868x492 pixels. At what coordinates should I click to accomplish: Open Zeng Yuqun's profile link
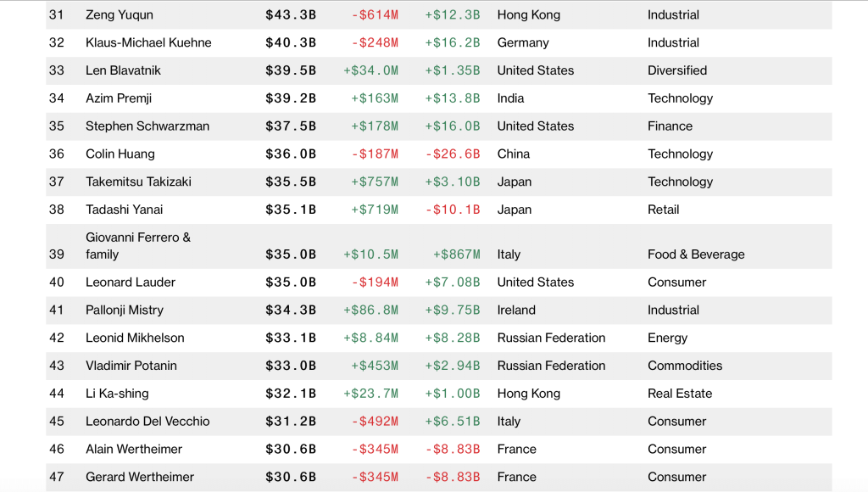pos(120,15)
